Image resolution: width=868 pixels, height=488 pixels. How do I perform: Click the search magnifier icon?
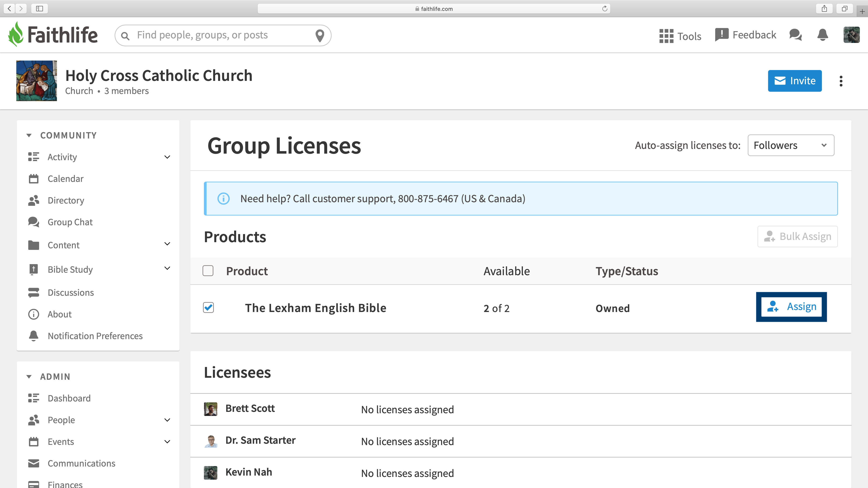point(125,36)
